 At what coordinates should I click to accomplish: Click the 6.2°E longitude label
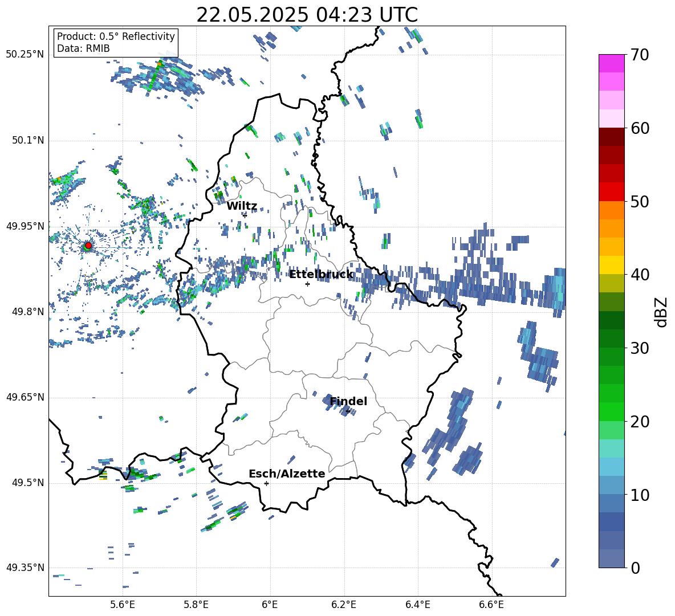click(x=344, y=605)
